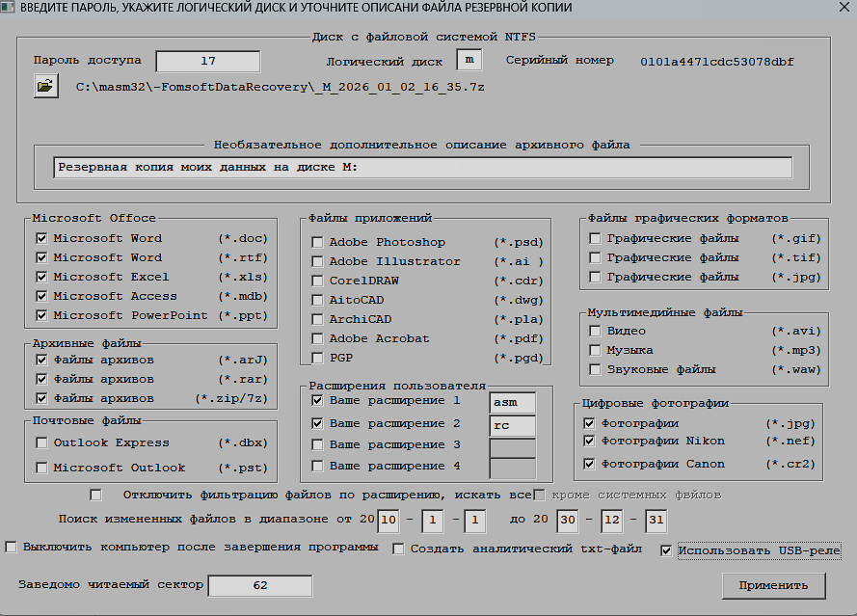
Task: Click the Пароль доступа input field
Action: pyautogui.click(x=207, y=61)
